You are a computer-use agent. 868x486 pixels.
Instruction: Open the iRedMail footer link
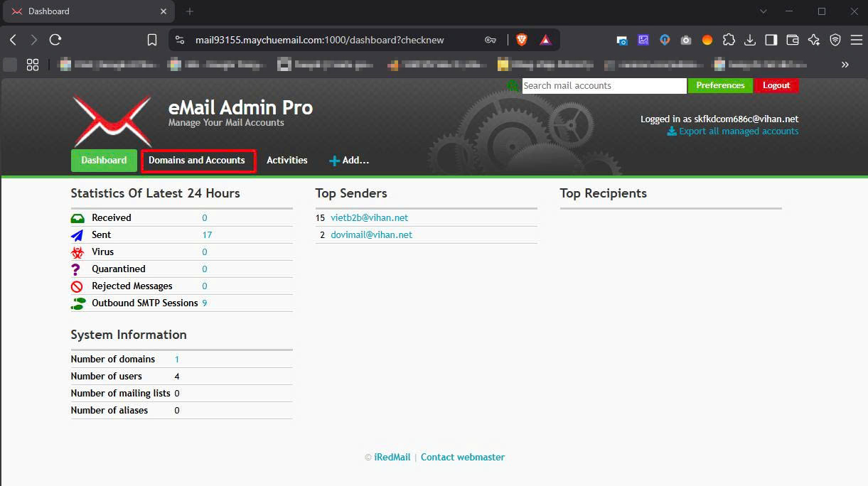point(392,458)
